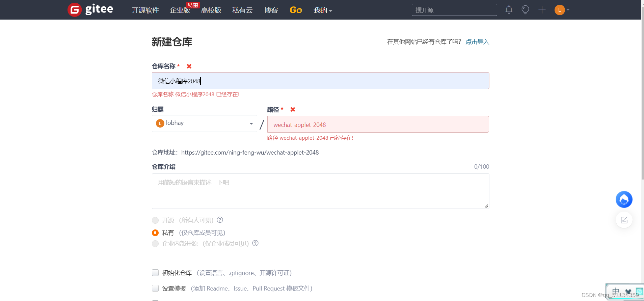Click the red X beside 路径
The image size is (644, 301).
pyautogui.click(x=293, y=109)
